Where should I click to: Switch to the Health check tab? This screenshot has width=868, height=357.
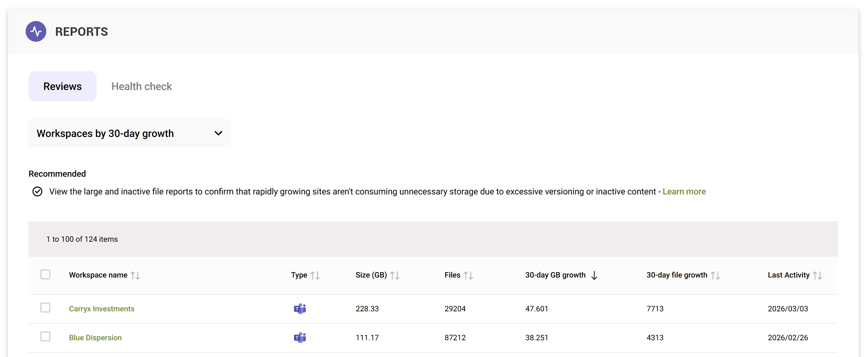coord(141,86)
